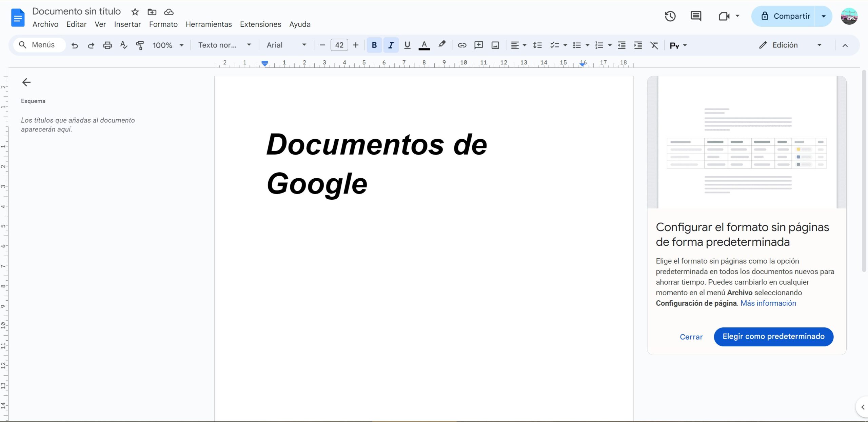Viewport: 868px width, 422px height.
Task: Toggle bold formatting
Action: tap(374, 45)
